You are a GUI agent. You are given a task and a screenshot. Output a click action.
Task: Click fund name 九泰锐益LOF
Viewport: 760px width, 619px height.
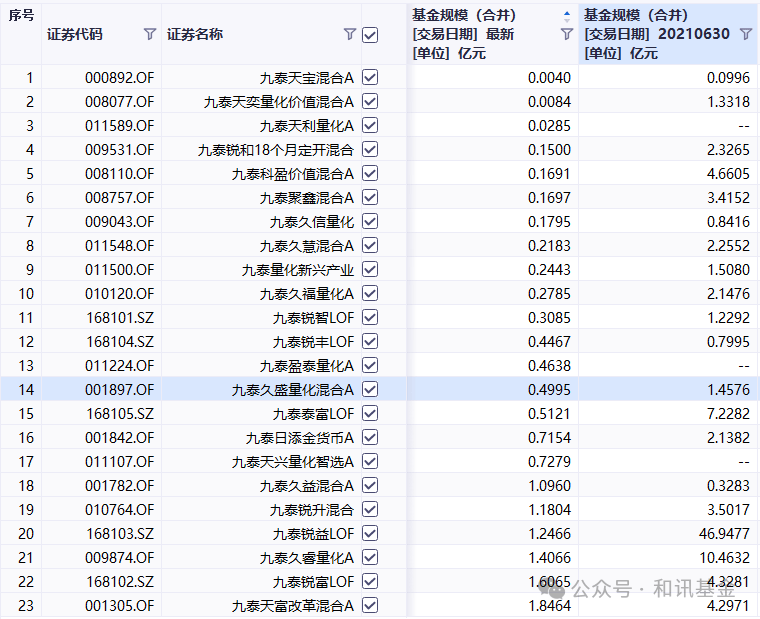coord(314,534)
